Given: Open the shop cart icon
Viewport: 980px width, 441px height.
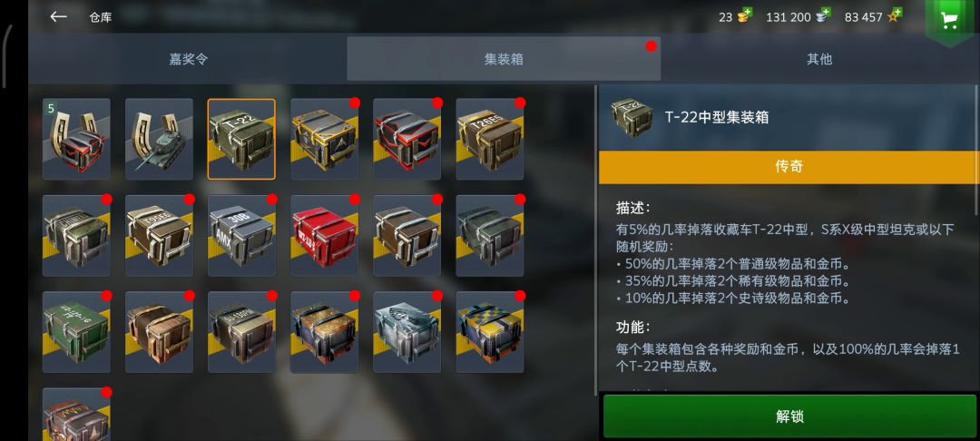Looking at the screenshot, I should pos(950,21).
